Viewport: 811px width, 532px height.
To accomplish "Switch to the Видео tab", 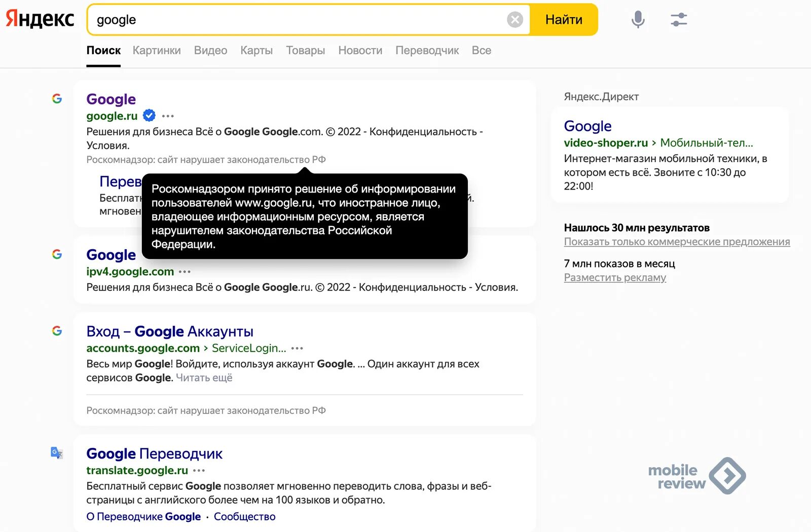I will point(210,51).
